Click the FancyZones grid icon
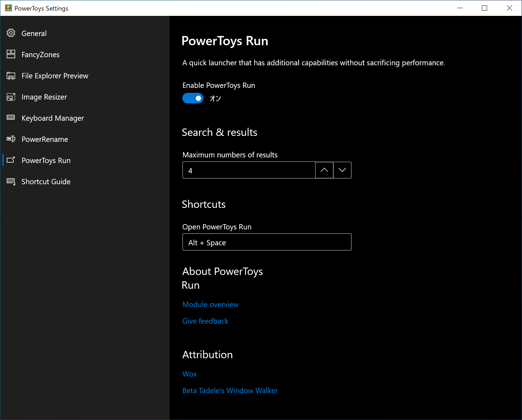This screenshot has width=522, height=420. coord(11,54)
